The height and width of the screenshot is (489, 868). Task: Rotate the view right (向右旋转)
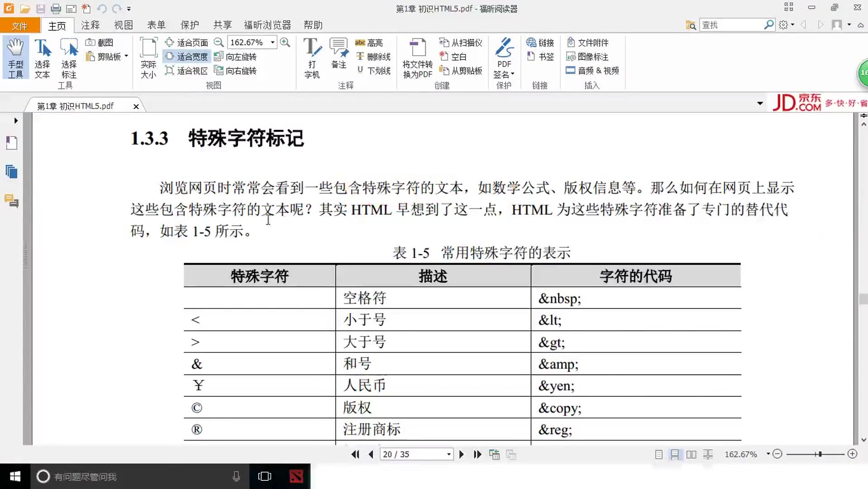[235, 71]
